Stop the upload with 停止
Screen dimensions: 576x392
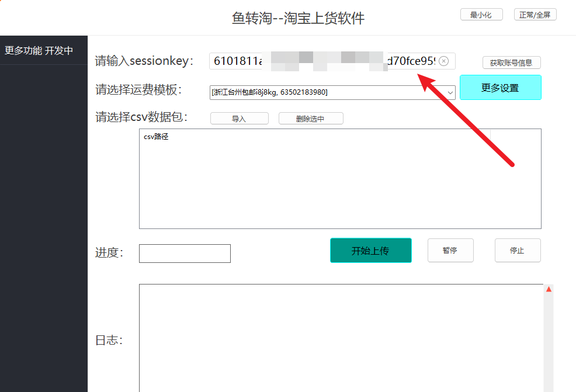click(518, 251)
